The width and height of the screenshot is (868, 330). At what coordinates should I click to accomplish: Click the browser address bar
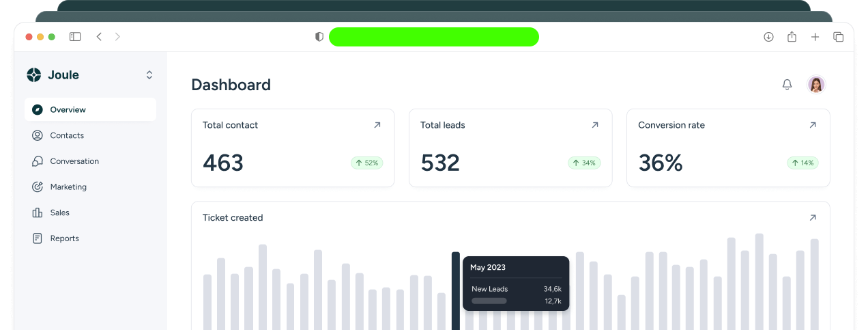point(434,37)
